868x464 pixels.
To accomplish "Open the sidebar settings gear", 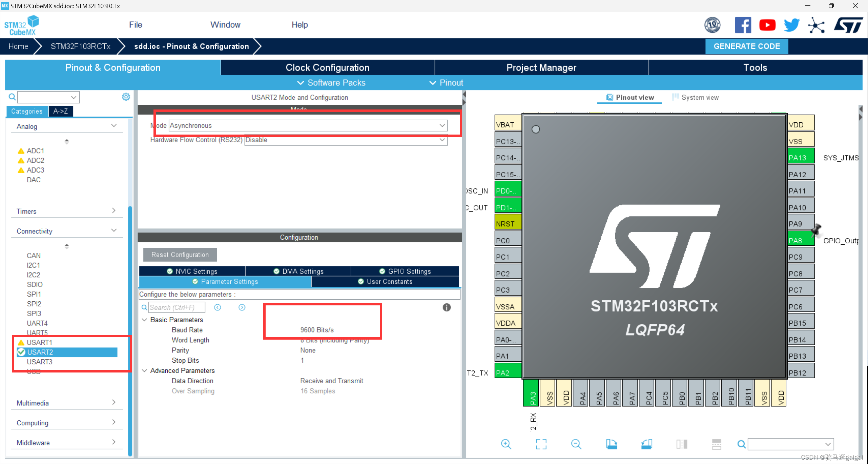I will click(x=126, y=97).
